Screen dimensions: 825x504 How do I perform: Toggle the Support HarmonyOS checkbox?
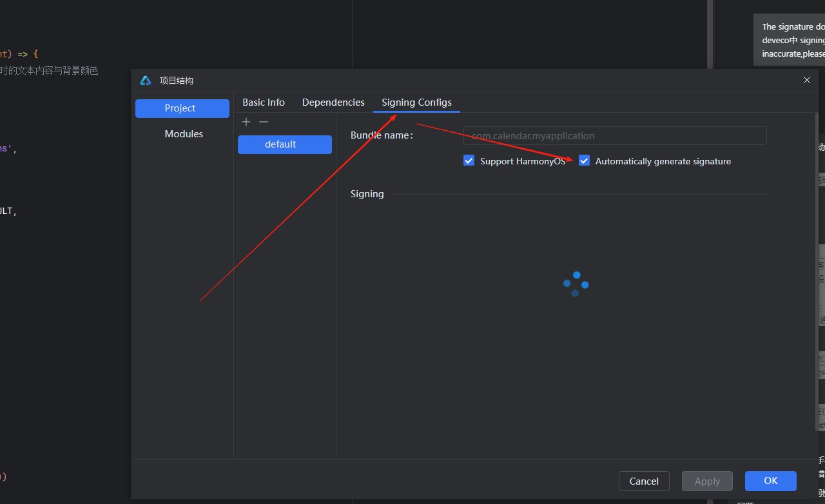click(469, 160)
